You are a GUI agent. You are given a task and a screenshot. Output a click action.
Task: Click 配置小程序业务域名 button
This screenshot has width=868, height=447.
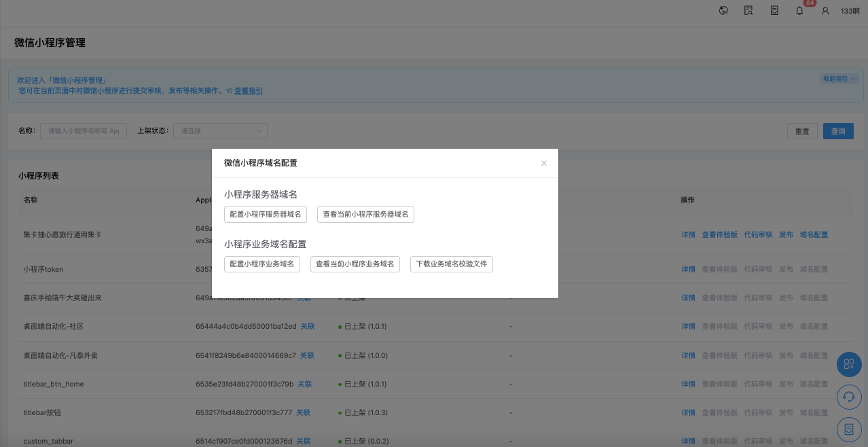261,264
